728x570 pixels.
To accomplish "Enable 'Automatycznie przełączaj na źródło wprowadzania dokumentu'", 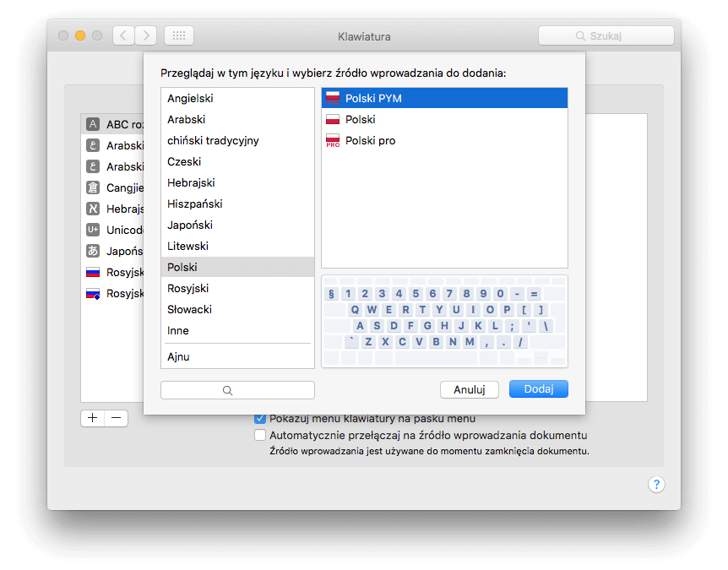I will point(261,435).
